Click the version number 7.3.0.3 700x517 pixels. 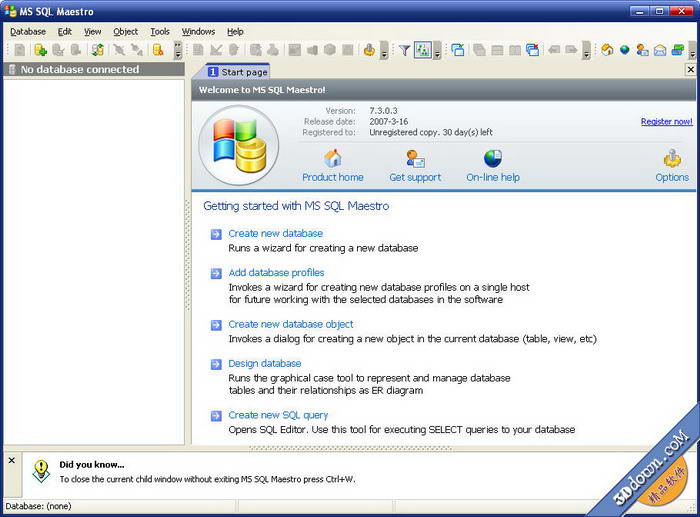(x=383, y=111)
